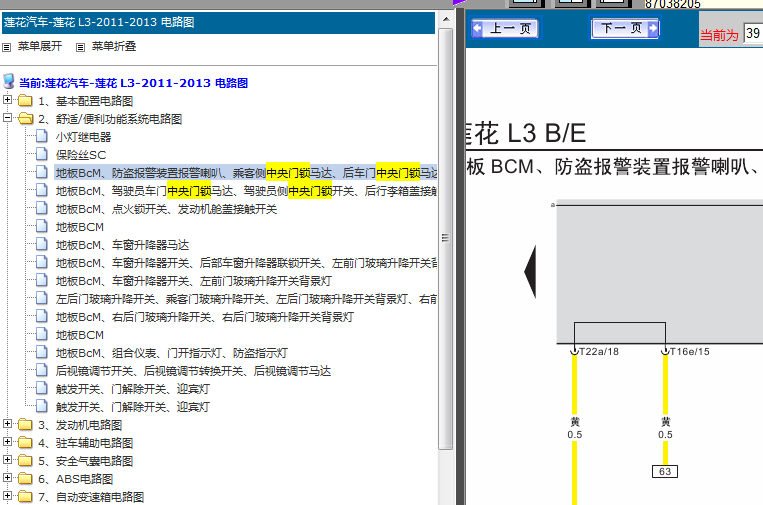Open 地板BcM、车窗升降器开关、后部车窗升降器联锁开关 page

click(246, 263)
